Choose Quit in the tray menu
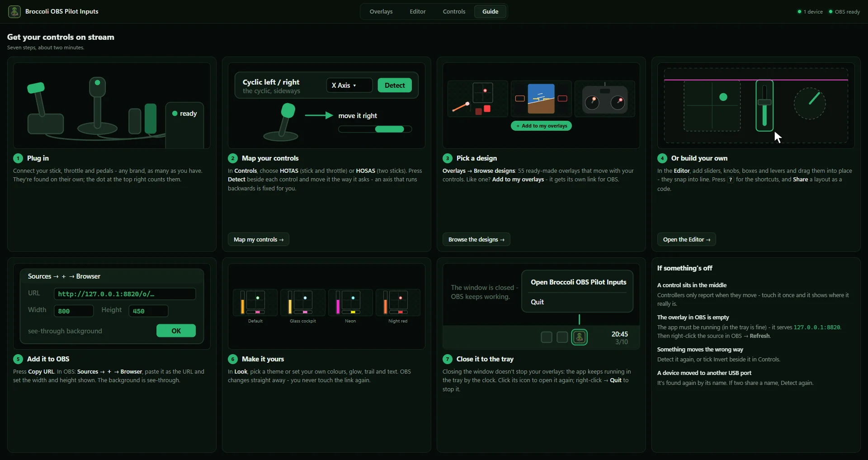 pos(537,302)
